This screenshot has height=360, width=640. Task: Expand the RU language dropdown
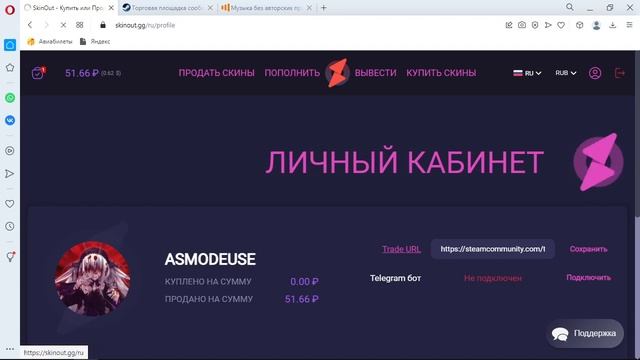point(527,73)
